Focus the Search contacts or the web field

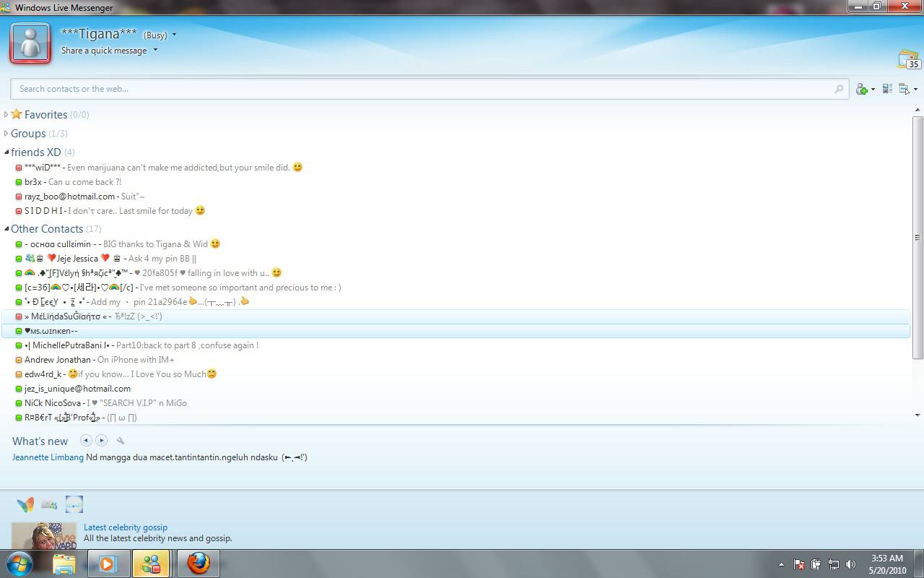tap(430, 89)
